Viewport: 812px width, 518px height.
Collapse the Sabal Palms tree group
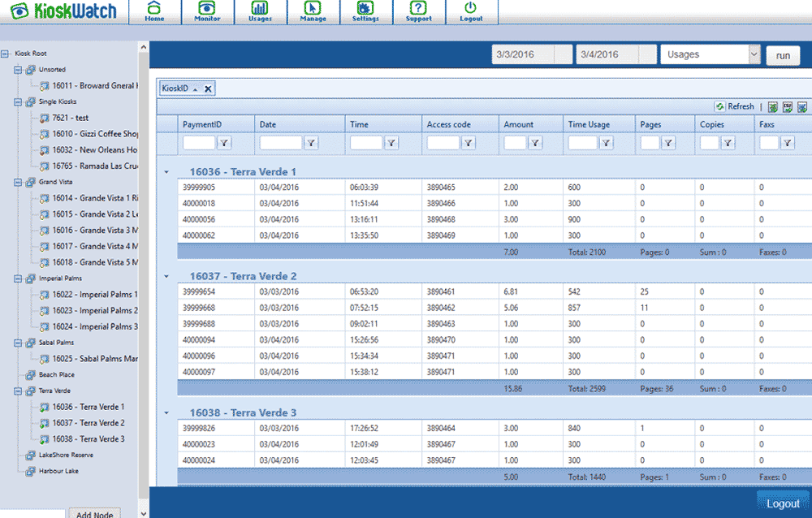click(18, 343)
